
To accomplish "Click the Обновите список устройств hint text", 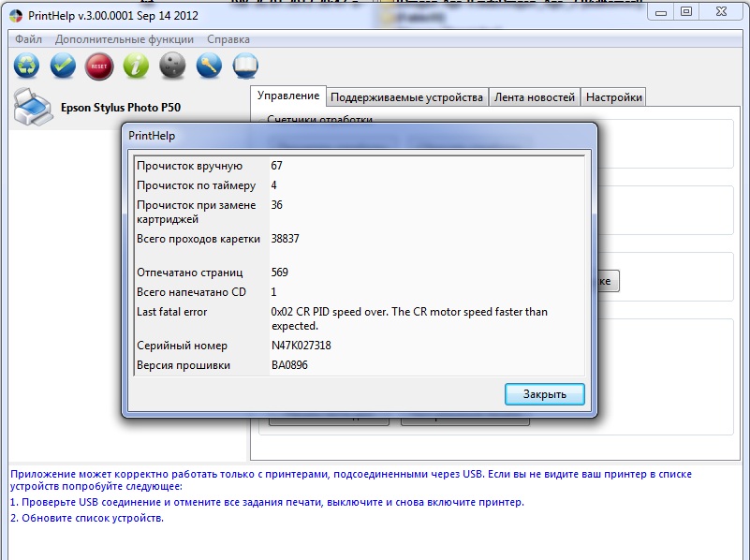I will 87,518.
